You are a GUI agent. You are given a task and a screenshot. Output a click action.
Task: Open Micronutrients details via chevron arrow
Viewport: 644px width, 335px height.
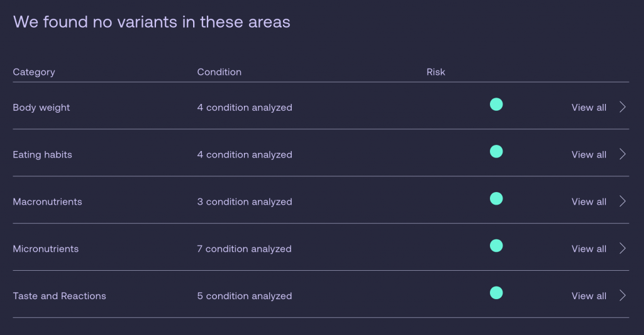click(x=623, y=248)
